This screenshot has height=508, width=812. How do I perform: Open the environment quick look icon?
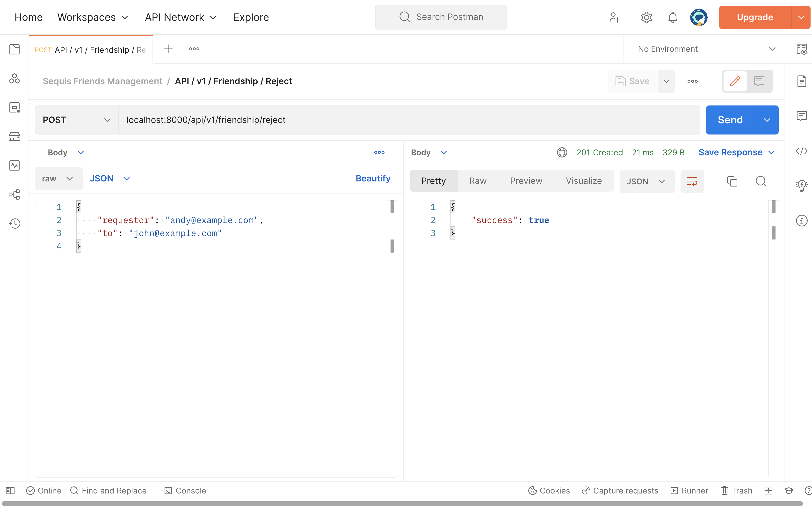[802, 49]
